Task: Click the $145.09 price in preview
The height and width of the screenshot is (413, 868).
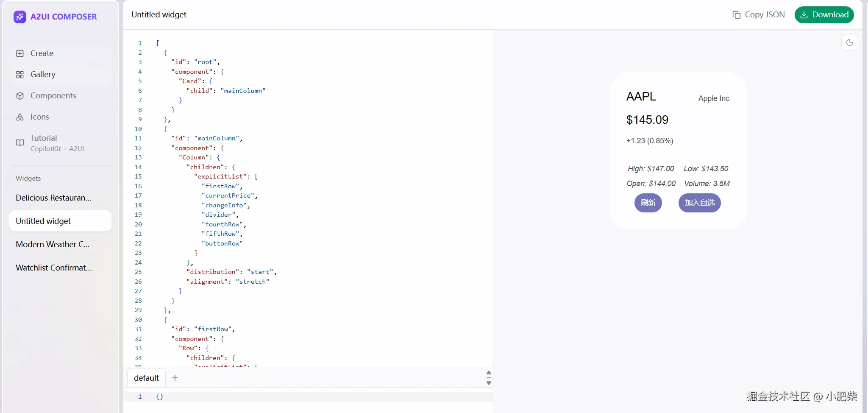Action: click(x=647, y=120)
